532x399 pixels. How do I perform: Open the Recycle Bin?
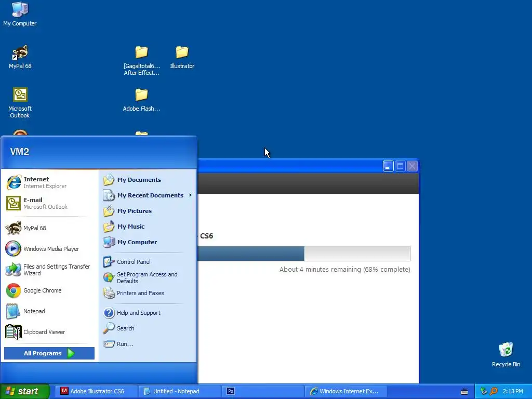506,355
